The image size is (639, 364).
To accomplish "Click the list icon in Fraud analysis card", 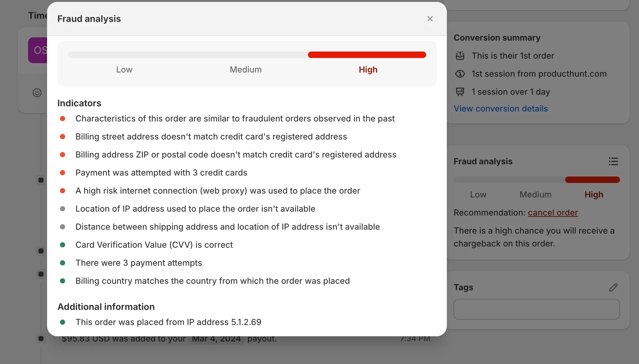I will (613, 161).
